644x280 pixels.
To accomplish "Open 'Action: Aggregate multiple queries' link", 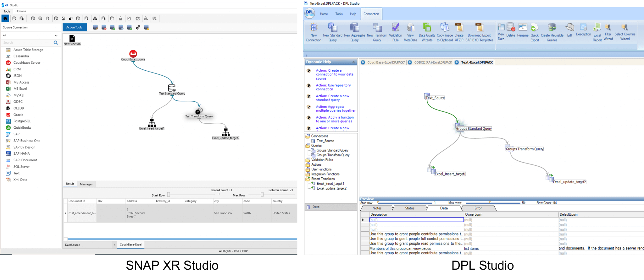I will 336,109.
